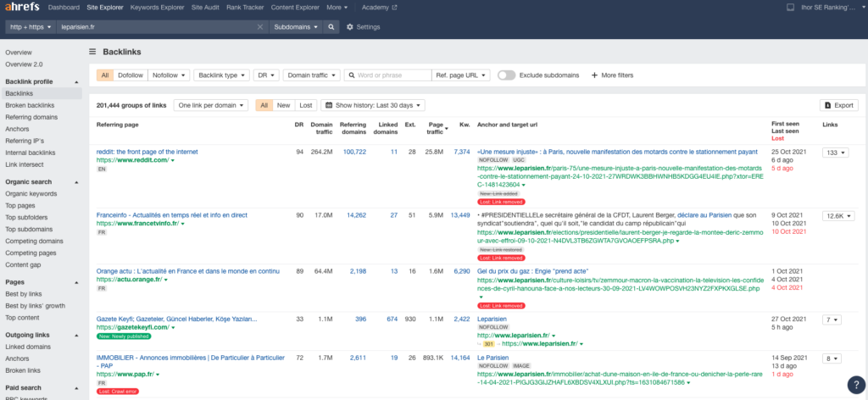Image resolution: width=868 pixels, height=400 pixels.
Task: Sort by the DR column header
Action: (299, 125)
